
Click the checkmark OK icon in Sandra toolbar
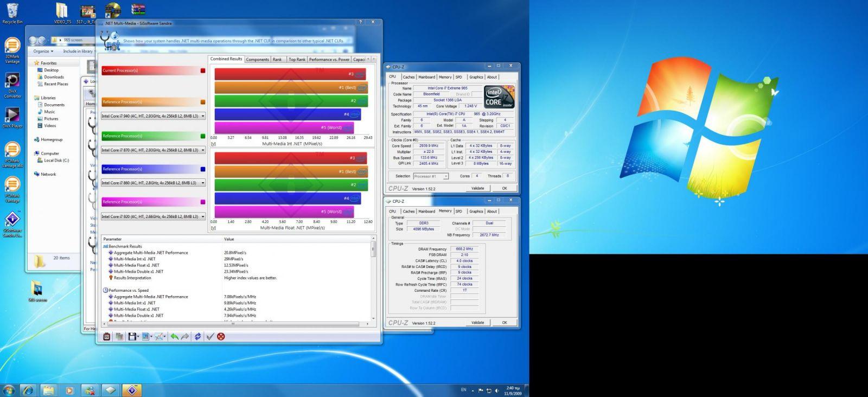click(x=210, y=337)
